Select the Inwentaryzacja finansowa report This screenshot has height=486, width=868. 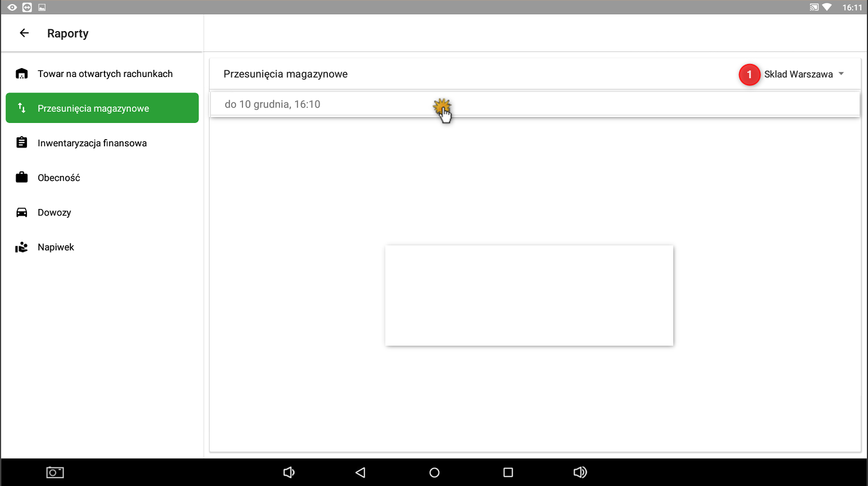click(x=92, y=143)
